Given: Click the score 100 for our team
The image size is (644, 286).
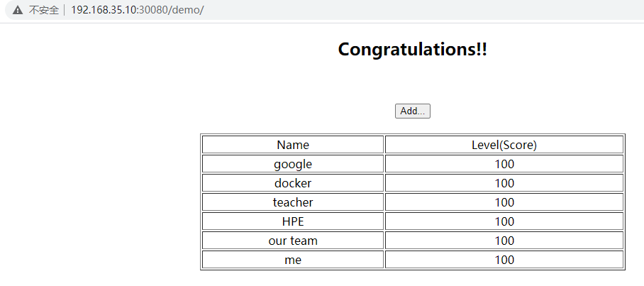Looking at the screenshot, I should tap(504, 241).
